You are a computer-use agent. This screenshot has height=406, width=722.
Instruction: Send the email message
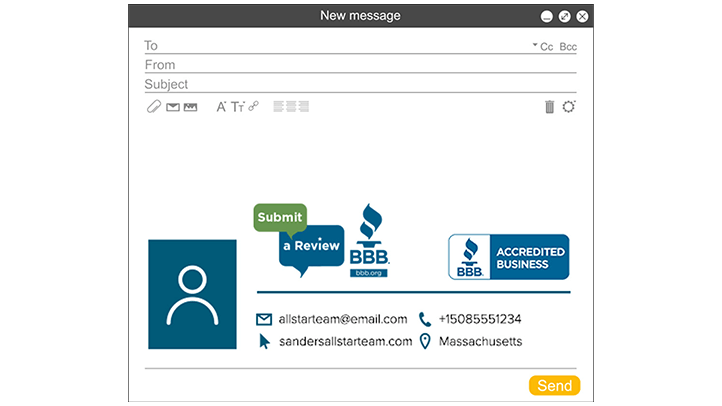[554, 385]
